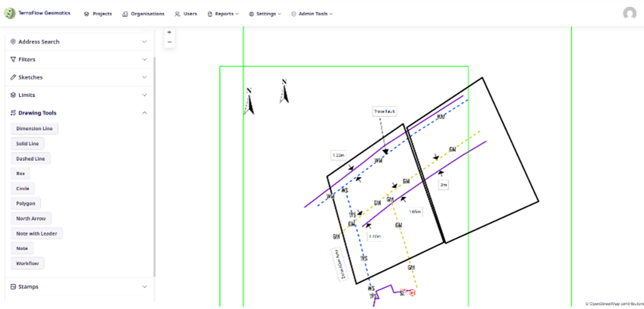Image resolution: width=644 pixels, height=309 pixels.
Task: Zoom out on the map with minus
Action: click(x=169, y=42)
